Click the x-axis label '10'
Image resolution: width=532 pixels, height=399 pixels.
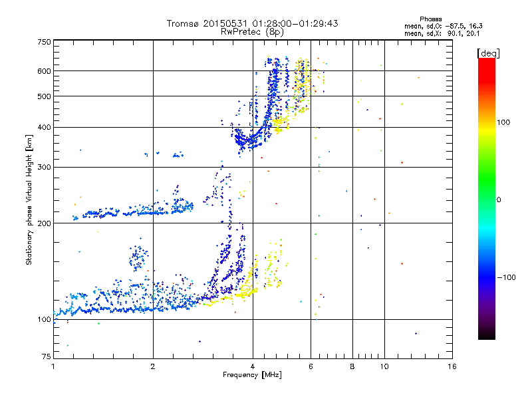click(384, 366)
